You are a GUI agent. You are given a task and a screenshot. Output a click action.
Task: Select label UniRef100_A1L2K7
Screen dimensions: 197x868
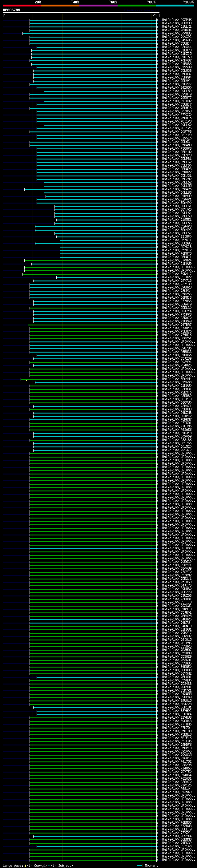(x=176, y=84)
